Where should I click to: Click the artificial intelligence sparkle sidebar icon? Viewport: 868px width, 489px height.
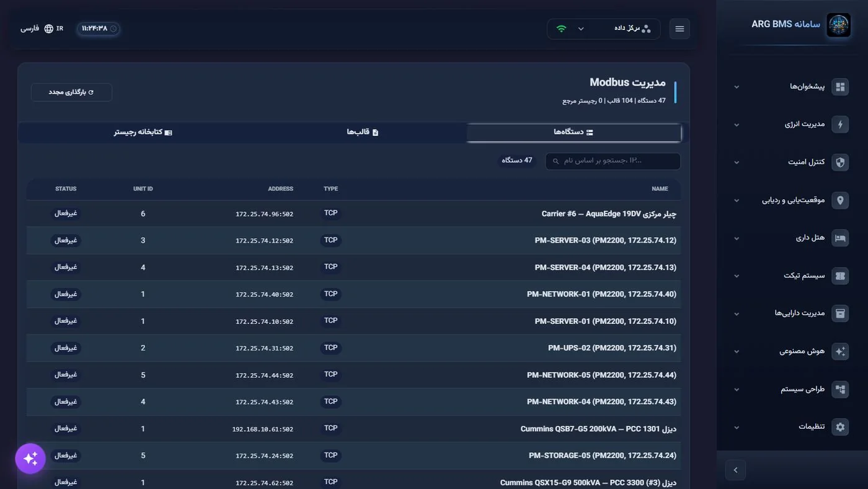pos(840,352)
